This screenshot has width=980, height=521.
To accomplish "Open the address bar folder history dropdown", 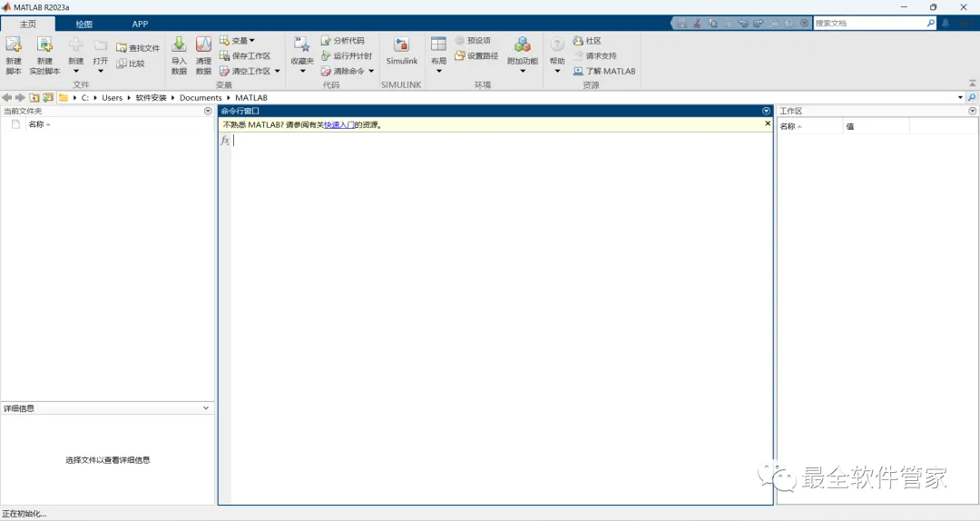I will [x=961, y=97].
